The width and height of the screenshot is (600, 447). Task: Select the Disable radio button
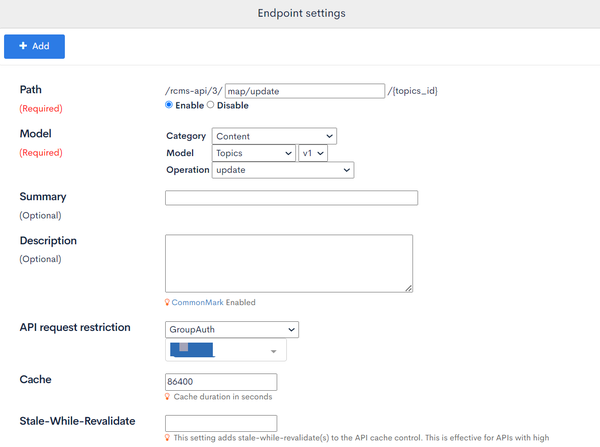pyautogui.click(x=210, y=105)
